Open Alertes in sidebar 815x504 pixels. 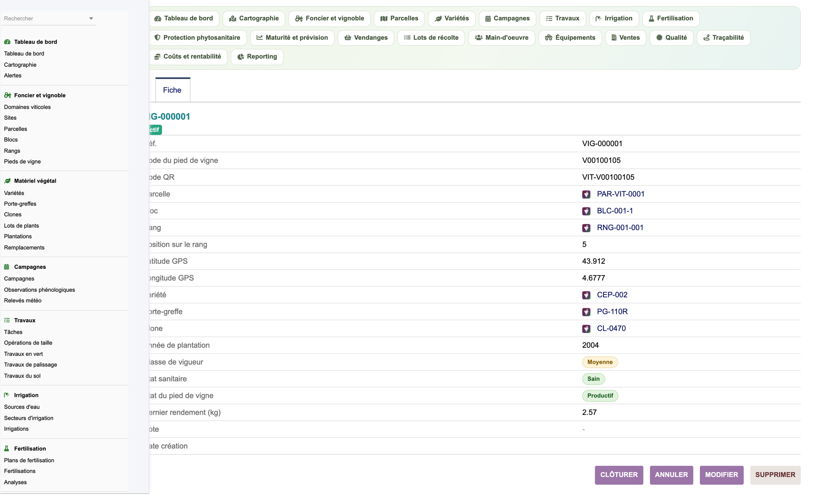pos(13,76)
